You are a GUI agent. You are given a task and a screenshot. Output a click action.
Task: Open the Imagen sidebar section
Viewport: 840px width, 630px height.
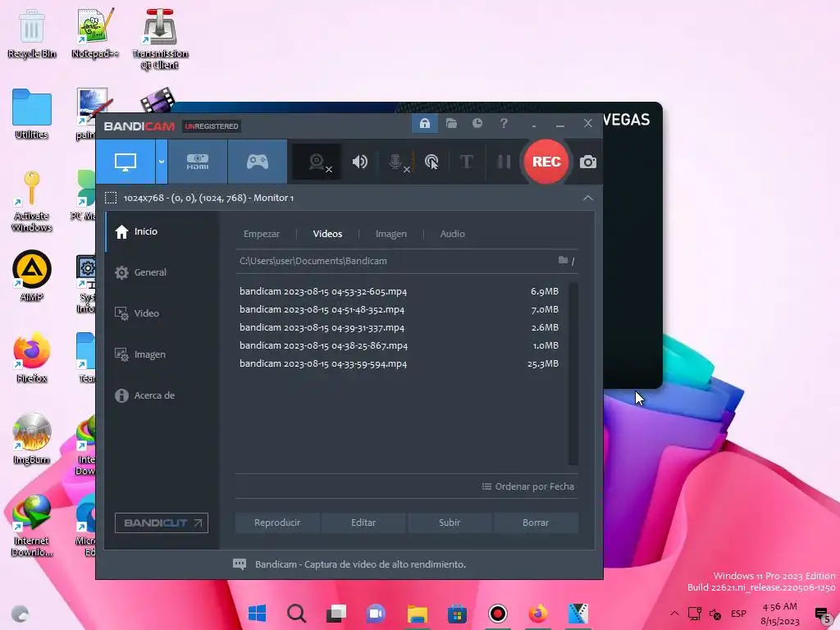pos(162,354)
